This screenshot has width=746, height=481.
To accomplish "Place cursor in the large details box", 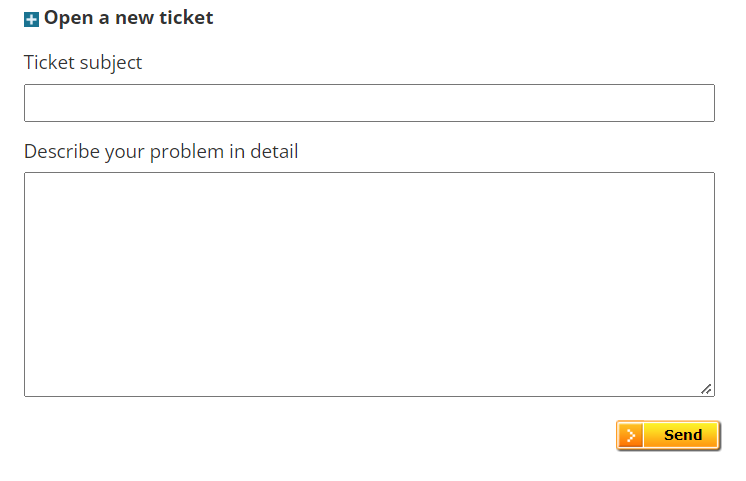I will click(369, 285).
